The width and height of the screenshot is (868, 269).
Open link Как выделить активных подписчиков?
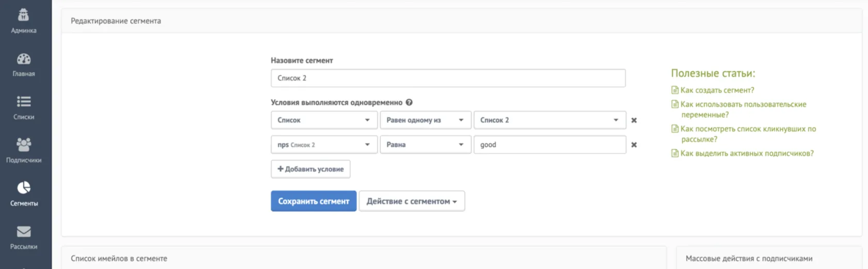[x=747, y=153]
